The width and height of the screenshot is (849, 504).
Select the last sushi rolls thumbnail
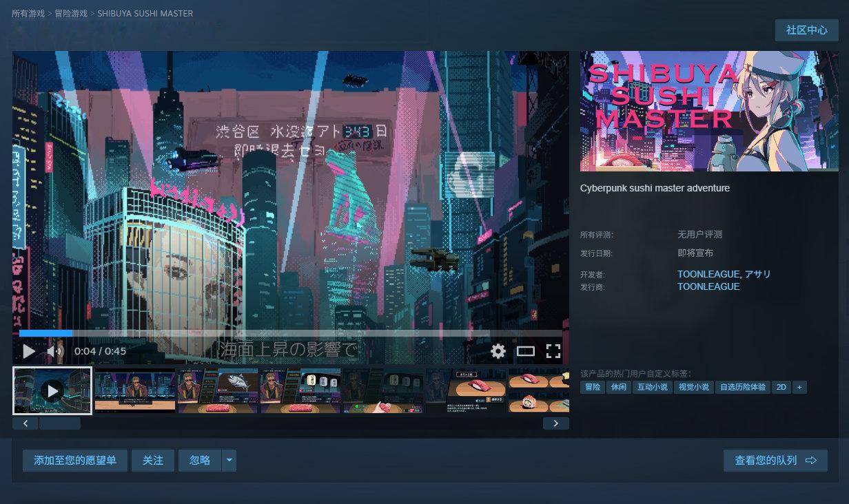pos(539,390)
